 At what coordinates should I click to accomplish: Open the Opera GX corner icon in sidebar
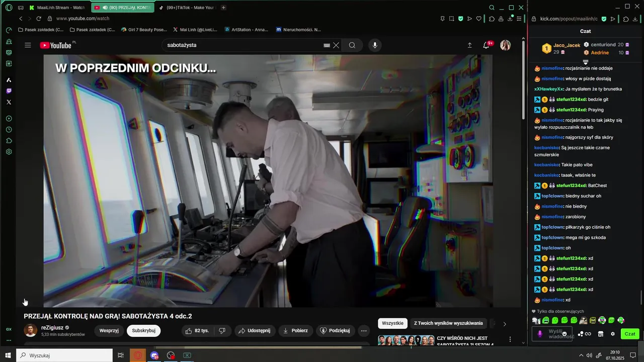point(9,329)
